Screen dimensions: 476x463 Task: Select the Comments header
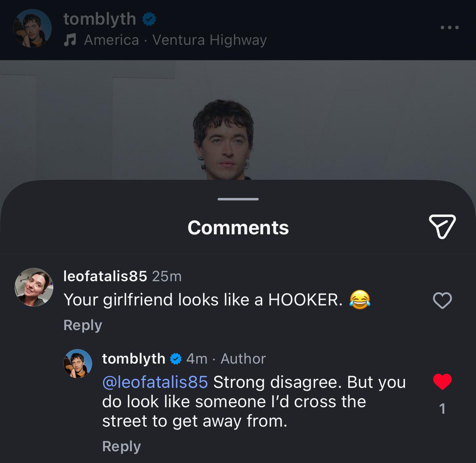(238, 227)
